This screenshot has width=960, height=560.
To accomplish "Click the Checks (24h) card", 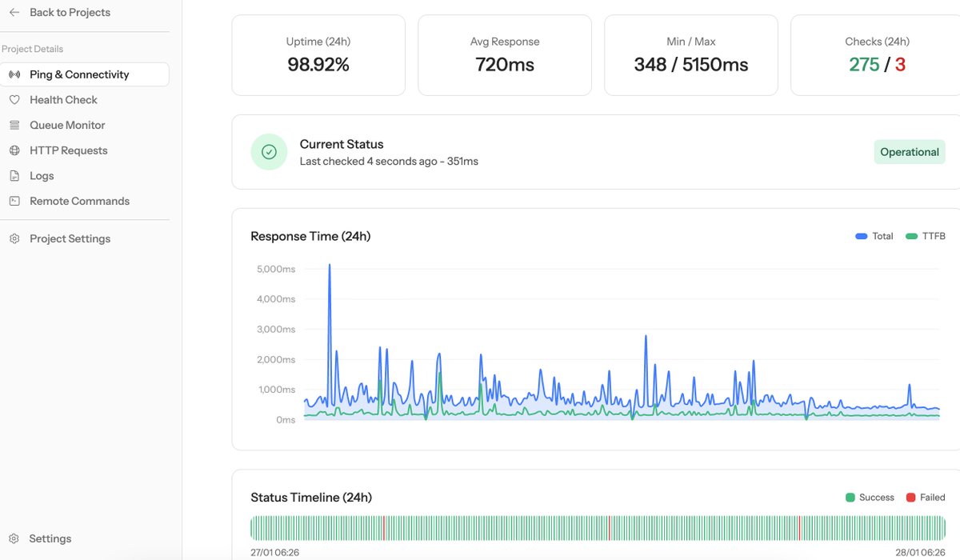I will click(x=877, y=55).
